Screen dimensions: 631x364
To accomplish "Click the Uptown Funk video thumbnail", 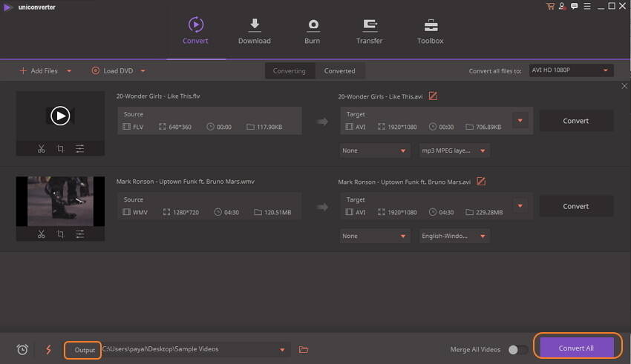I will point(60,202).
